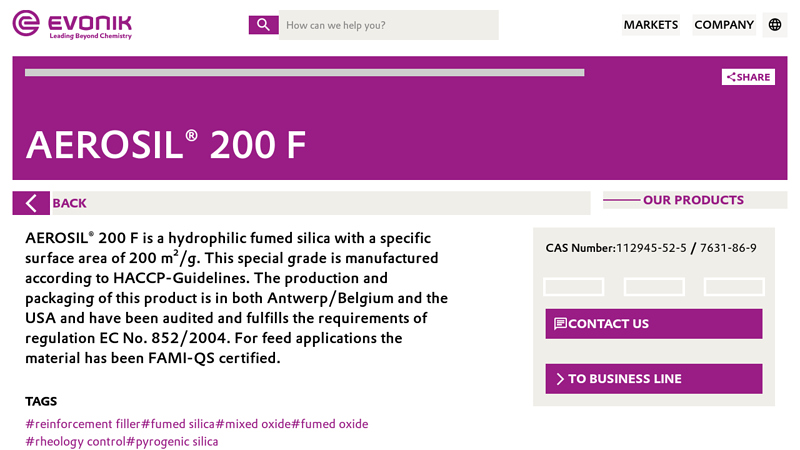This screenshot has height=450, width=800.
Task: Focus the "How can we help you?" search field
Action: click(388, 25)
